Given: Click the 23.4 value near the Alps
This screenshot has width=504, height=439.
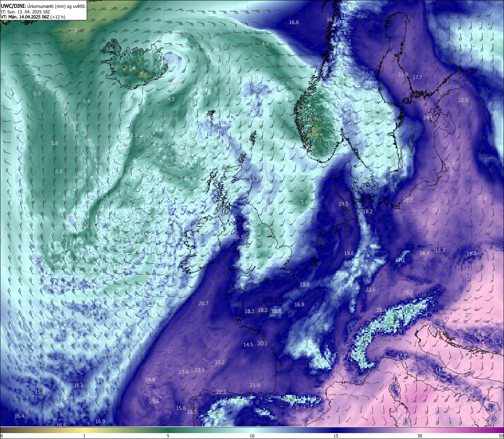Looking at the screenshot, I should [381, 310].
